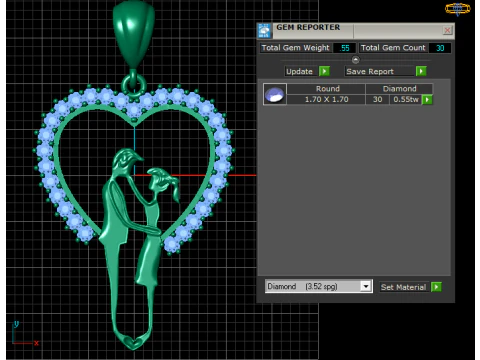Click the GEM REPORTER title bar

click(x=357, y=31)
